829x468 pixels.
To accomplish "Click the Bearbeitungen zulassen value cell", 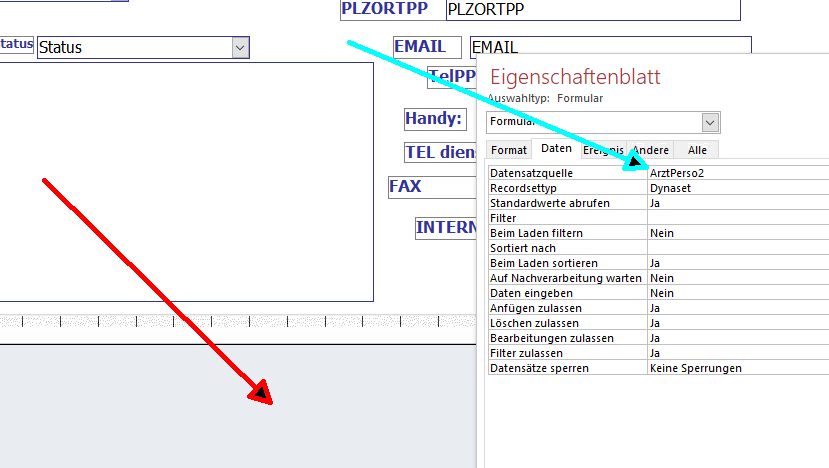I will pyautogui.click(x=738, y=338).
